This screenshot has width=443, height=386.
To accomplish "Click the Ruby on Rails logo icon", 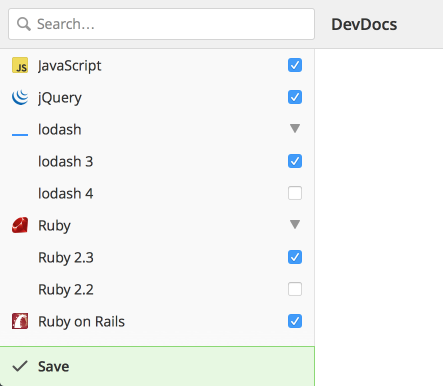I will (20, 321).
